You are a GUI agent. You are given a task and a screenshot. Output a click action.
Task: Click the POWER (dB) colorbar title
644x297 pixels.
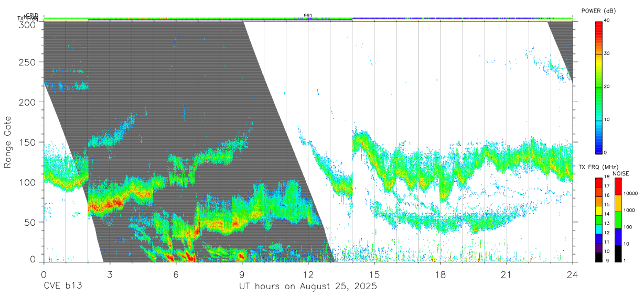[x=598, y=11]
